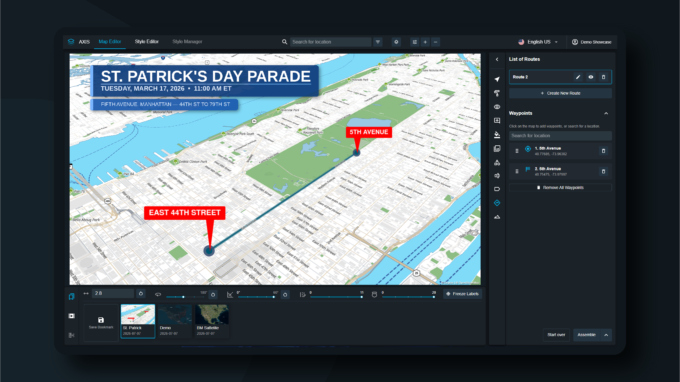Screen dimensions: 680x382
Task: Select the image gallery sidebar tool
Action: coord(497,149)
